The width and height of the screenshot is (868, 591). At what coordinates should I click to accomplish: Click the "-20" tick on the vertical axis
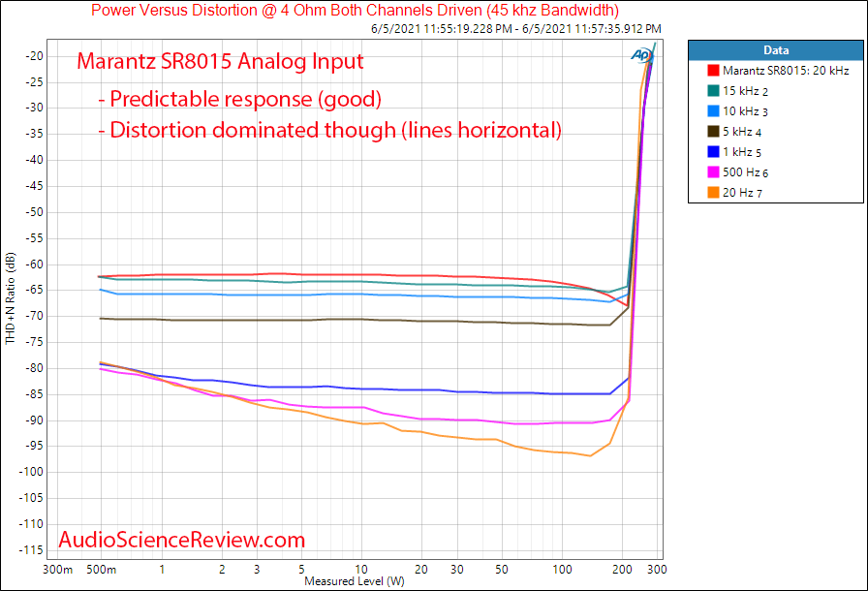point(34,56)
